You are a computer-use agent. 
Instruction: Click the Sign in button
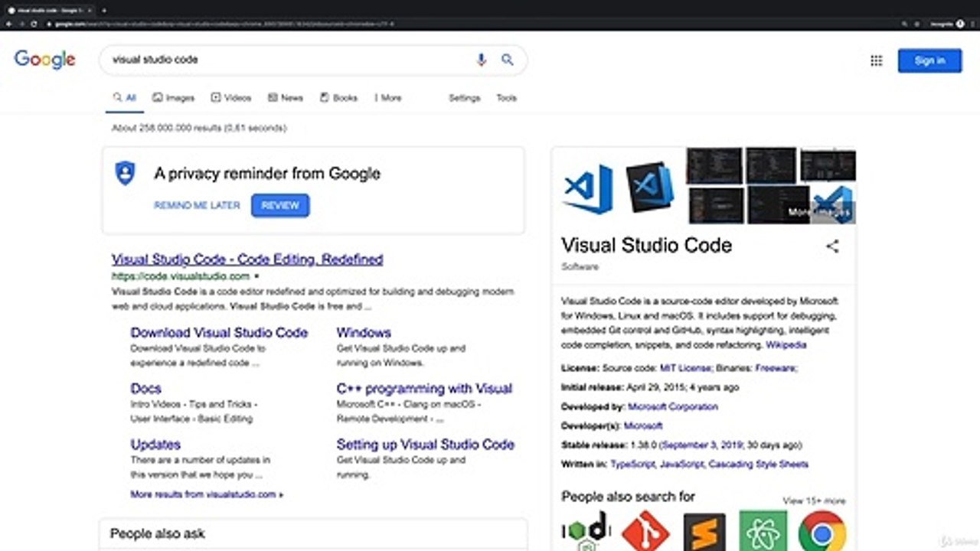(929, 60)
